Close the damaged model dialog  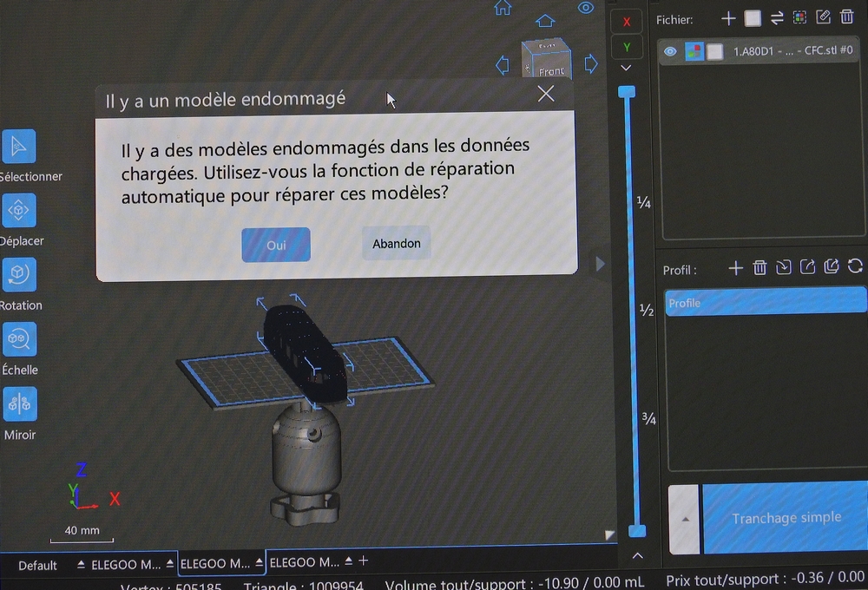tap(546, 94)
